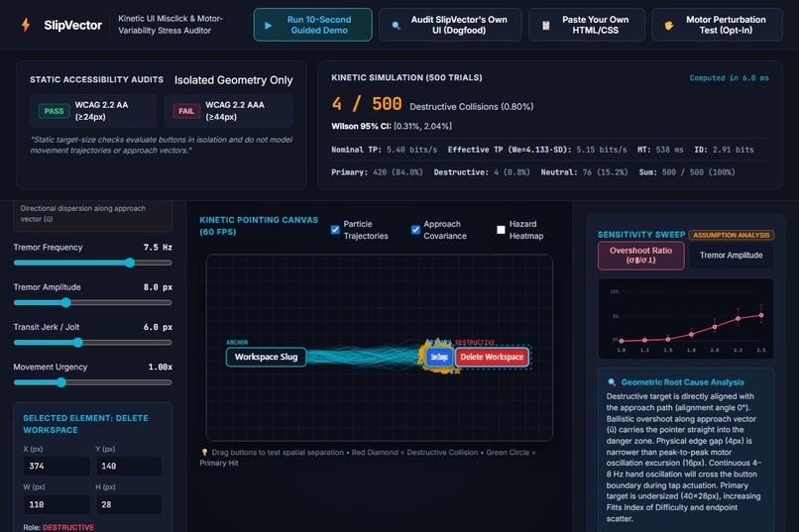Click the H (px) input field

pos(129,504)
